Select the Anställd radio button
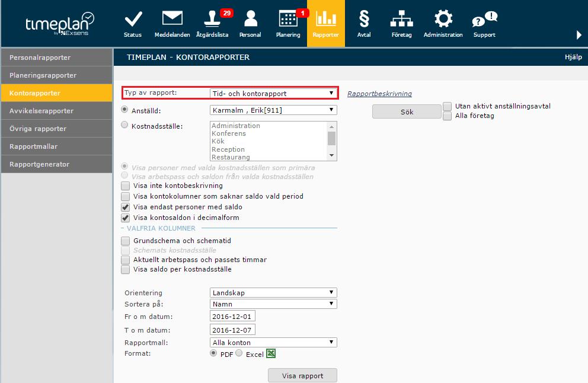This screenshot has height=383, width=588. [124, 110]
